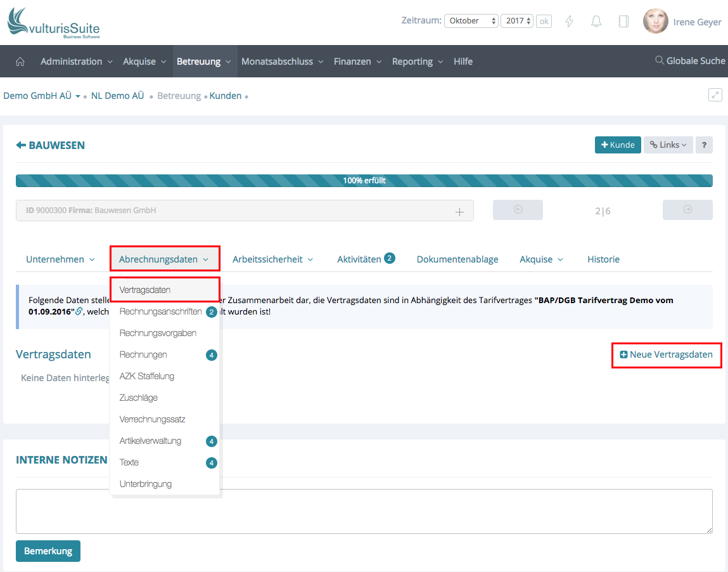Open the month dropdown showing Oktober
The width and height of the screenshot is (728, 572).
[x=471, y=21]
